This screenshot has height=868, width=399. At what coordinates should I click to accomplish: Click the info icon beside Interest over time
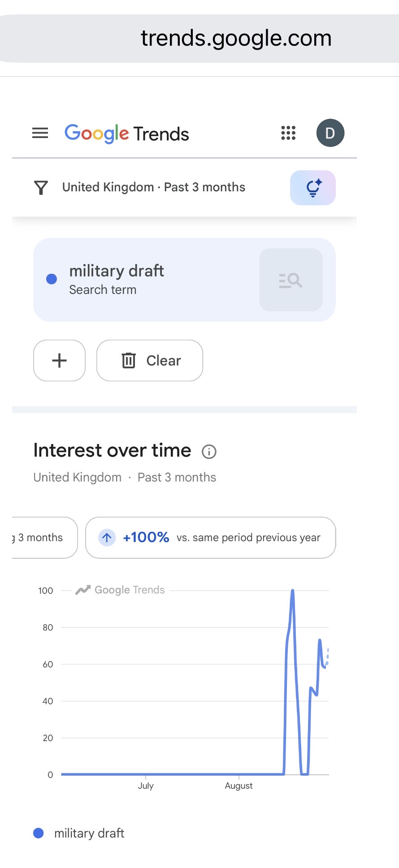(x=209, y=452)
